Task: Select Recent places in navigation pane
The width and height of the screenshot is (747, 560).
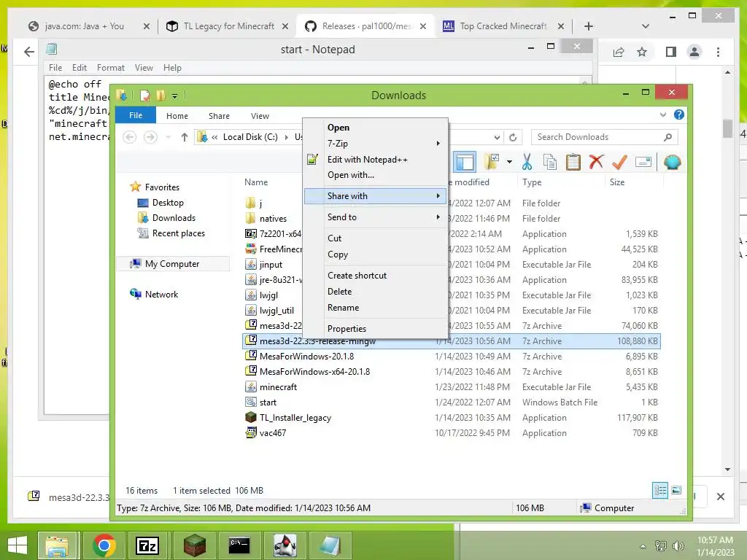Action: tap(171, 233)
